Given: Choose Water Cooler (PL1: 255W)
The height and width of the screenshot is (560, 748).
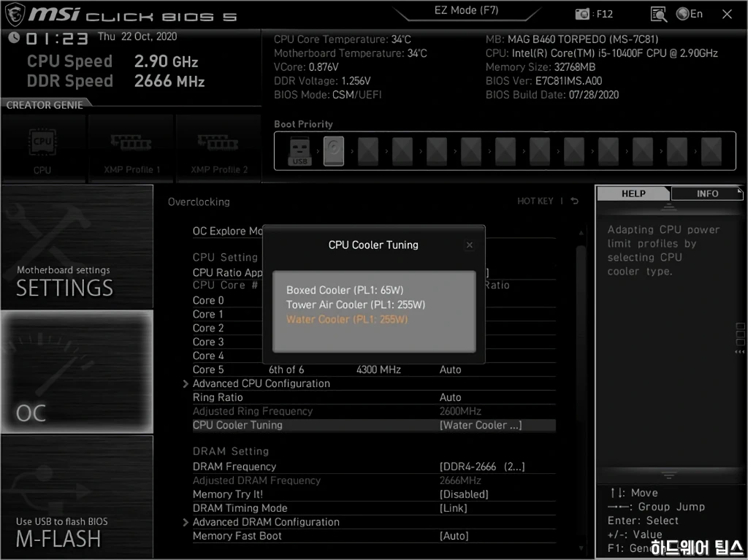Looking at the screenshot, I should (347, 319).
